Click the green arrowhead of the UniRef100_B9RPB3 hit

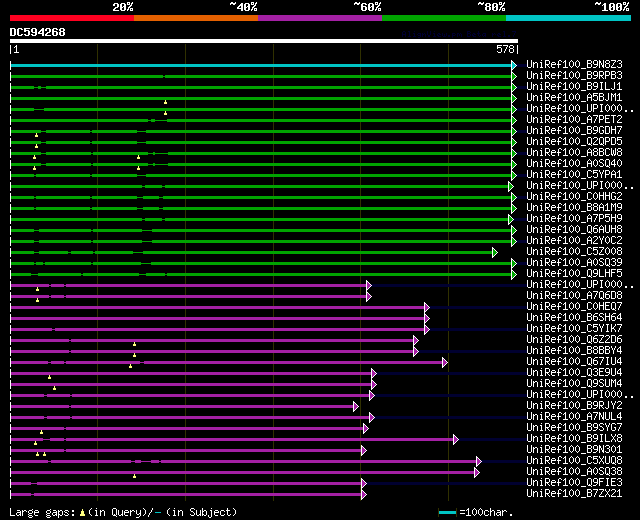pos(514,76)
